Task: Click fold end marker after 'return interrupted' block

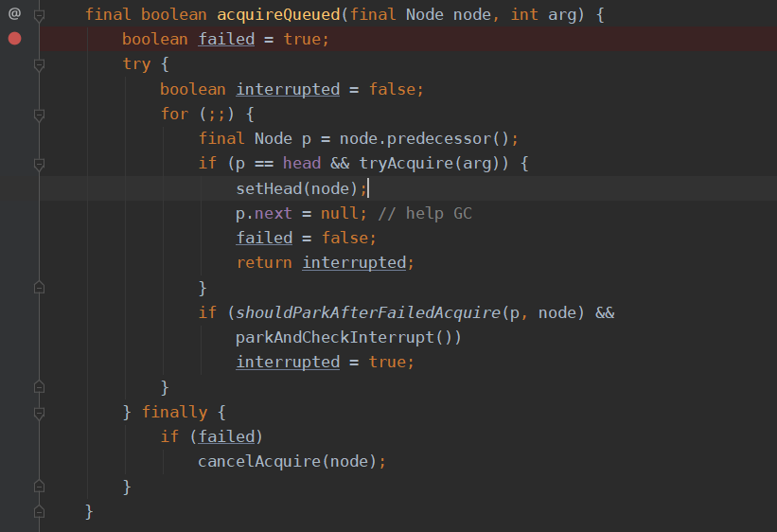Action: coord(39,287)
